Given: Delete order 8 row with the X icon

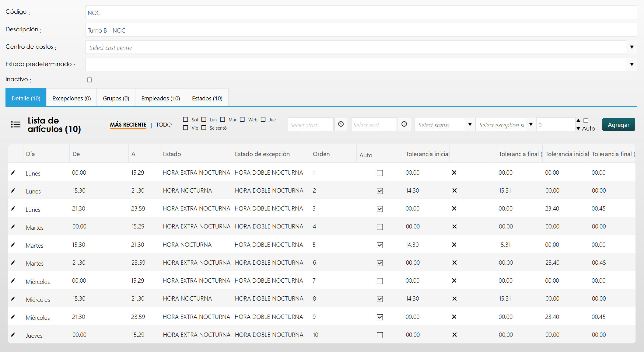Looking at the screenshot, I should (454, 298).
